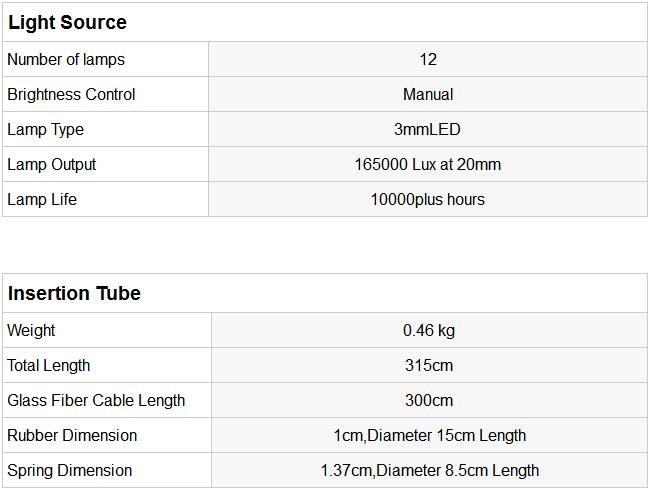This screenshot has width=652, height=491.
Task: Select the Glass Fiber Cable Length label
Action: (x=96, y=400)
